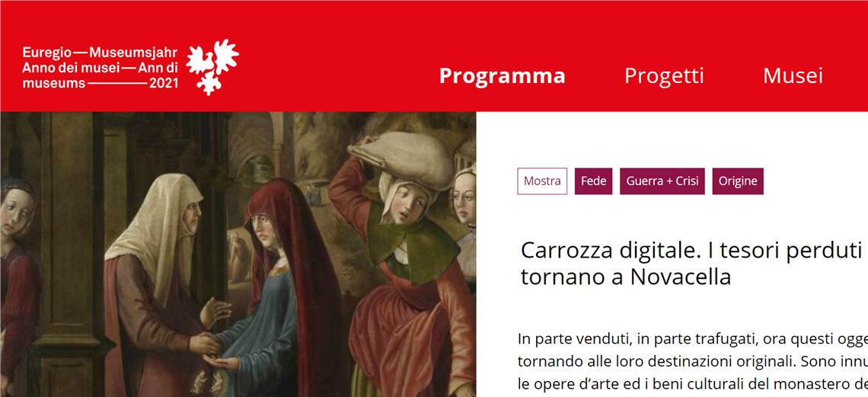This screenshot has height=397, width=868.
Task: Click the 'In parte venduti' description paragraph
Action: pyautogui.click(x=693, y=360)
